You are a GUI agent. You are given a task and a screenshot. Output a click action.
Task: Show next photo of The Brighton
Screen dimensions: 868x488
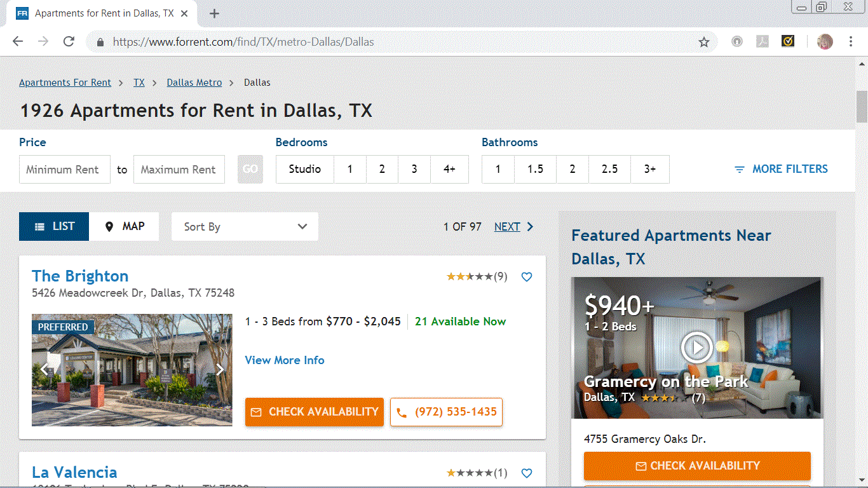coord(220,369)
